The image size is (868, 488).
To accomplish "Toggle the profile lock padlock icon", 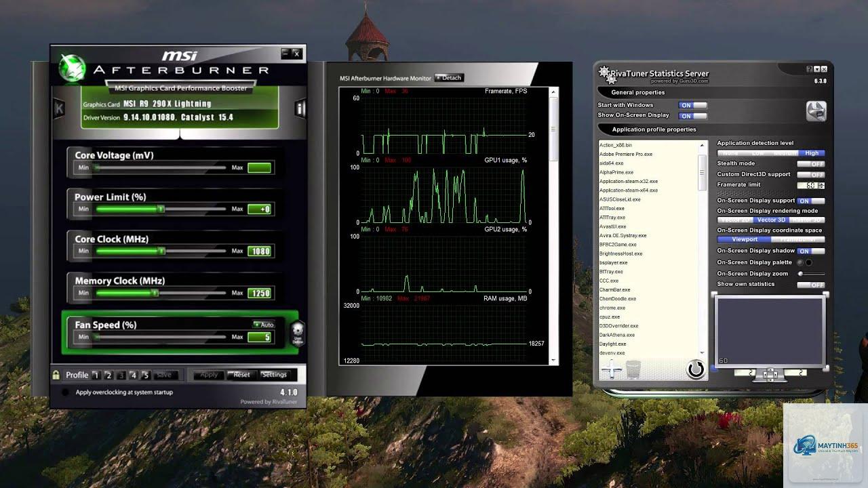I will [56, 374].
